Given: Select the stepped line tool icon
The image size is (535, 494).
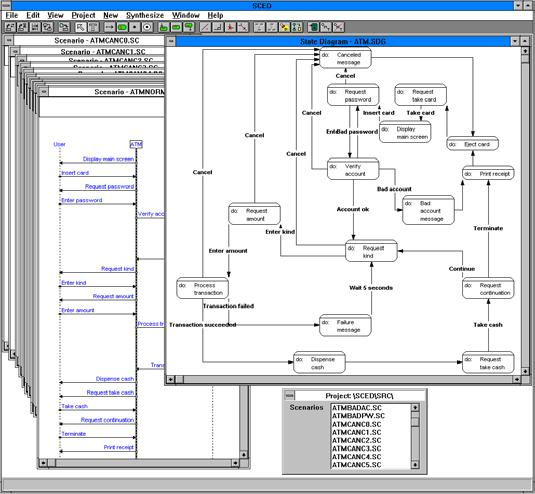Looking at the screenshot, I should pos(218,27).
